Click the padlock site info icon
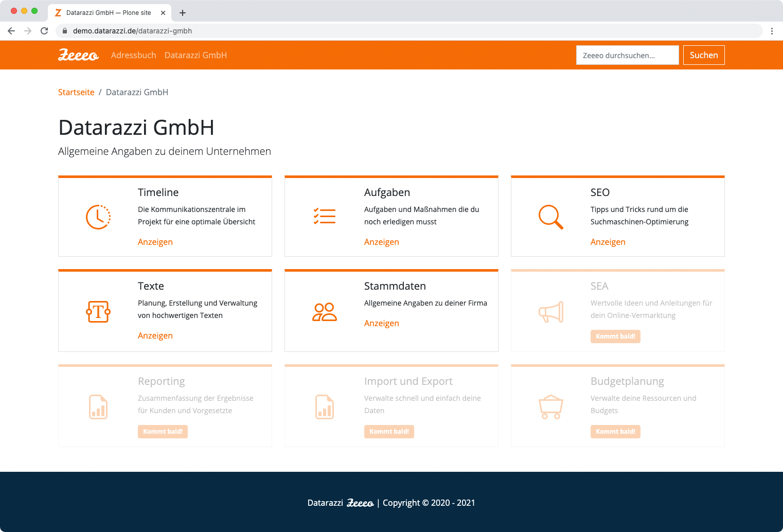Viewport: 783px width, 532px height. (x=65, y=31)
